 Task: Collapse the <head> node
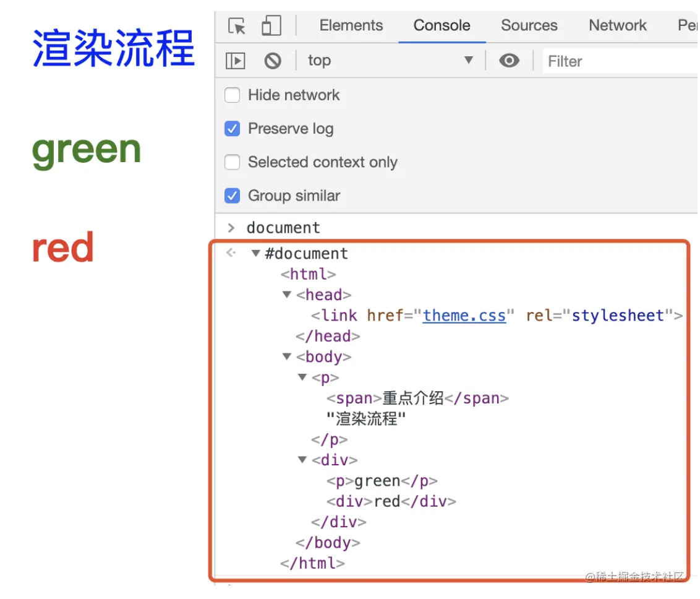tap(287, 295)
